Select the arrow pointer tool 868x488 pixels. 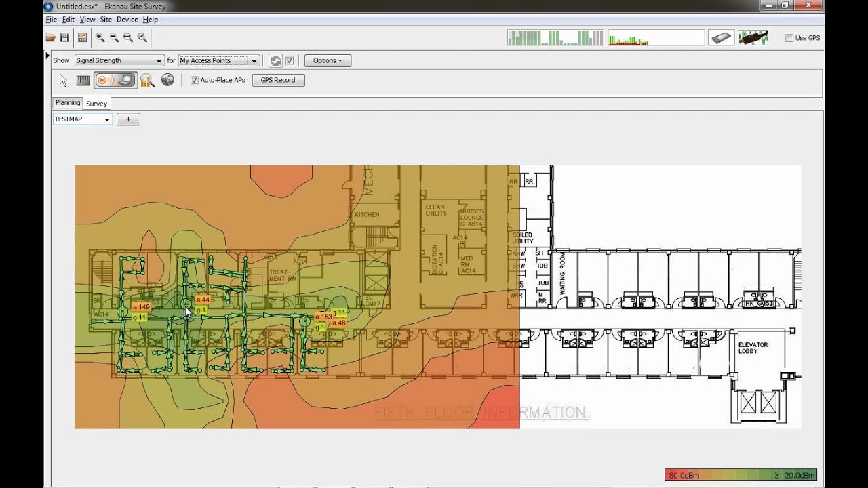[64, 80]
